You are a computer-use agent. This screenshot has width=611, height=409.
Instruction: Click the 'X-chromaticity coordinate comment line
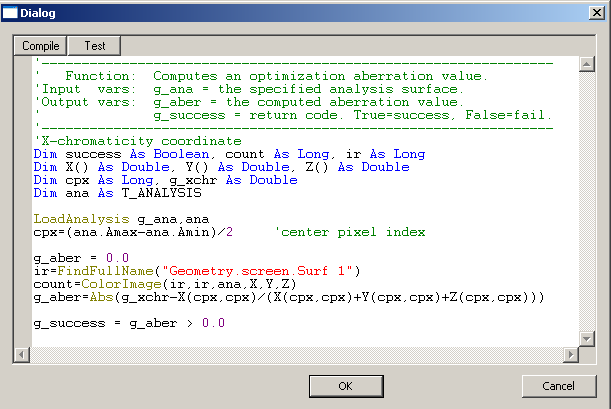[x=131, y=141]
